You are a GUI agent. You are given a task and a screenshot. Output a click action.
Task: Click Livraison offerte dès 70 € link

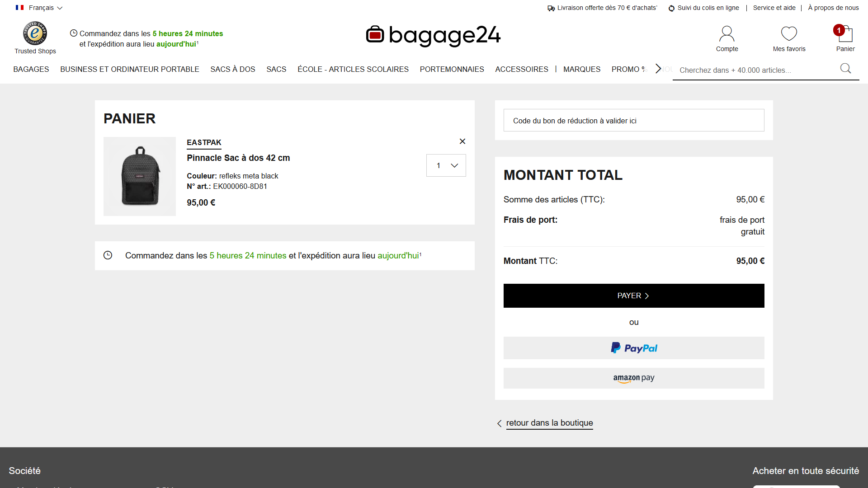pyautogui.click(x=607, y=8)
